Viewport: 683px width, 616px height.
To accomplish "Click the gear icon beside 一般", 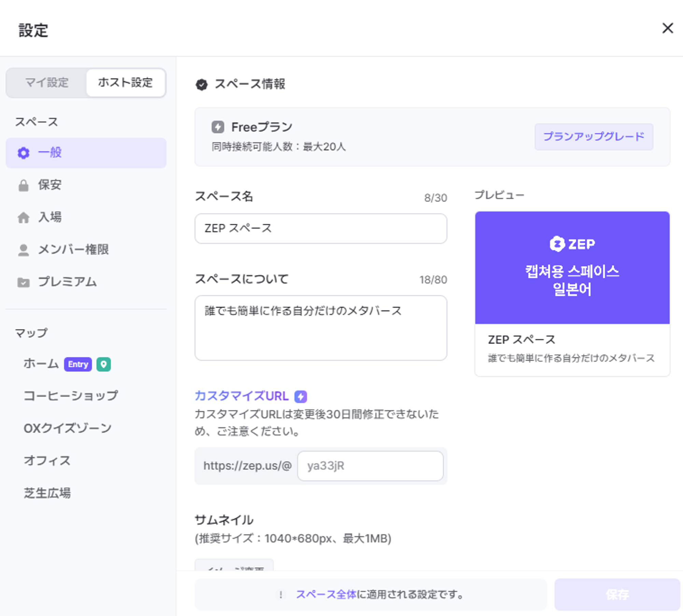I will (x=23, y=153).
